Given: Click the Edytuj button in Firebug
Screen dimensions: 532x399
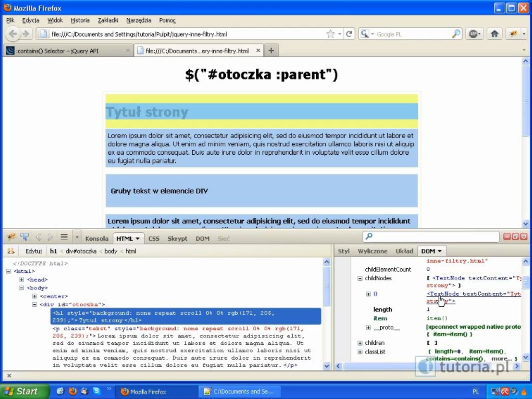Looking at the screenshot, I should [33, 251].
